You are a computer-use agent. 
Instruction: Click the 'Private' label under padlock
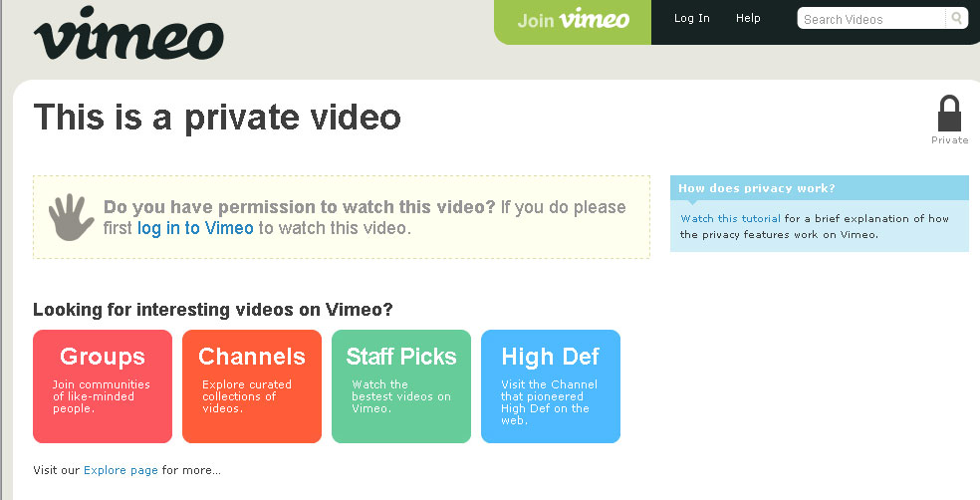(949, 140)
